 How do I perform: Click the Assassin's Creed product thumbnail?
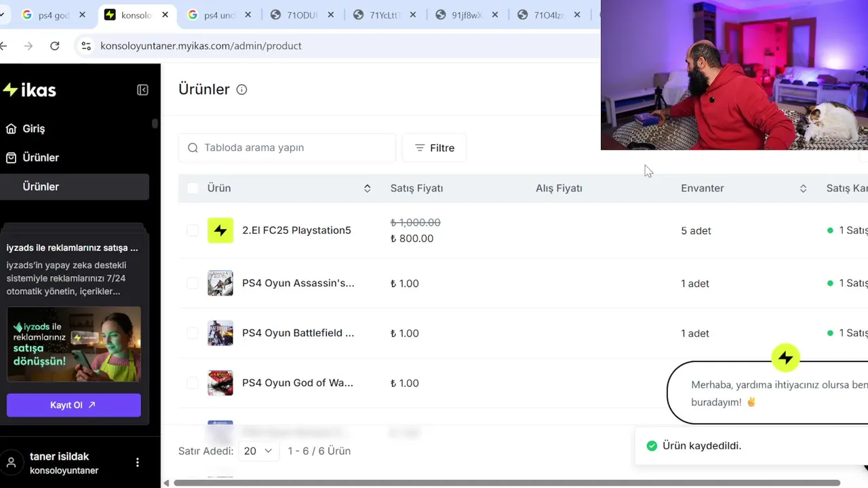(x=220, y=283)
